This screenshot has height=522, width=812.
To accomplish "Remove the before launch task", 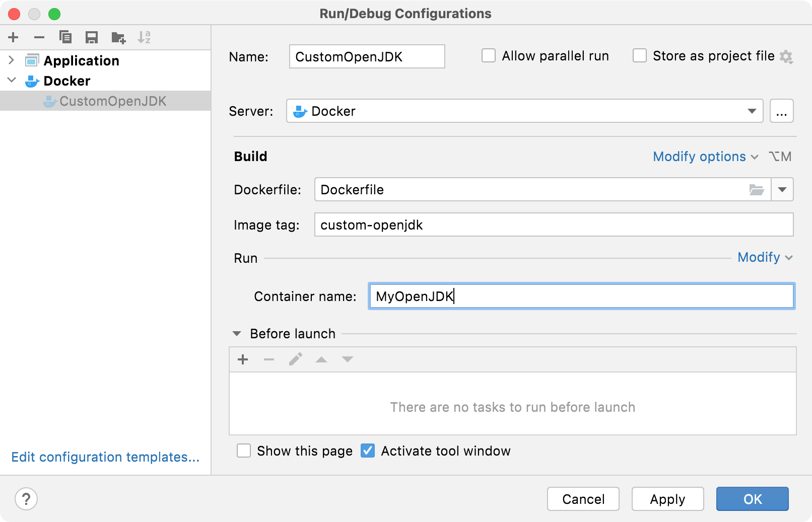I will tap(269, 359).
